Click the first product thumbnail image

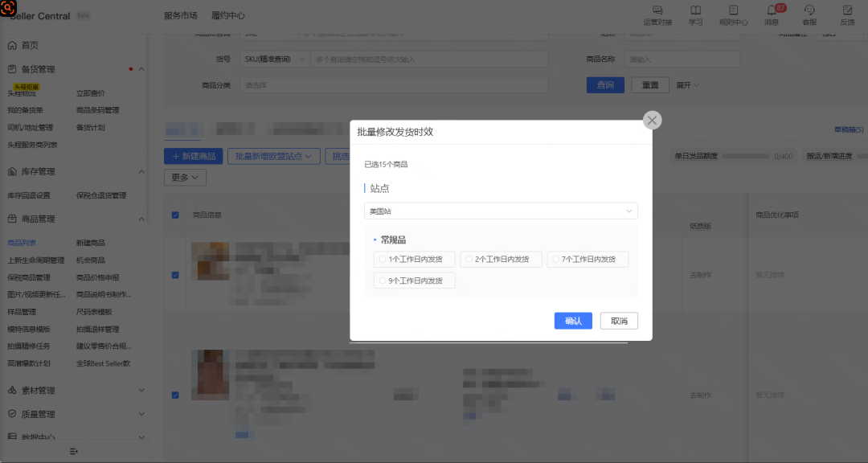pos(211,261)
